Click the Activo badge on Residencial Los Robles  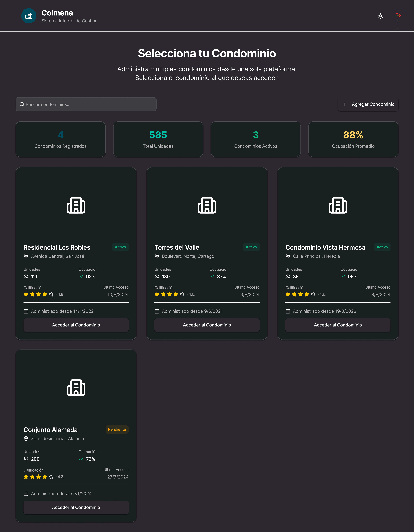tap(120, 247)
